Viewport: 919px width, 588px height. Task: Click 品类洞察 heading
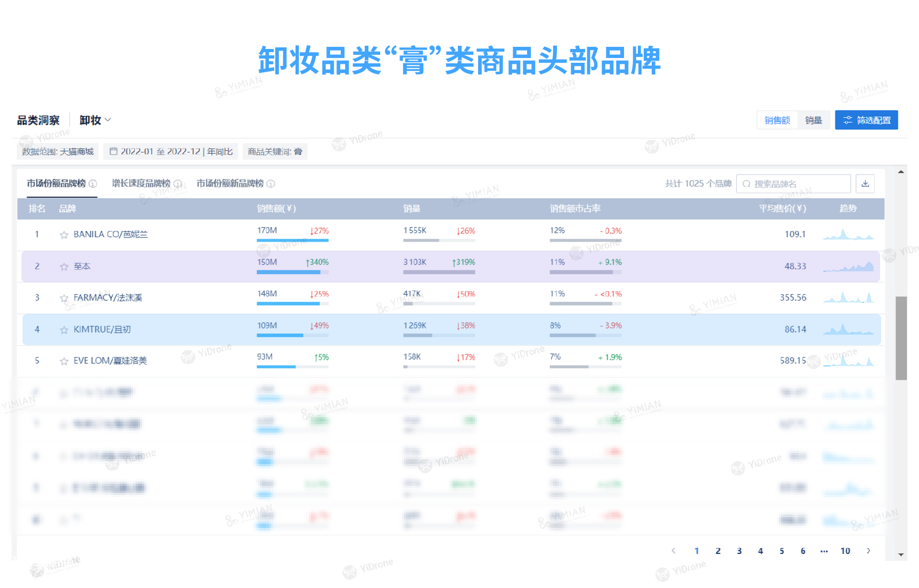[38, 120]
